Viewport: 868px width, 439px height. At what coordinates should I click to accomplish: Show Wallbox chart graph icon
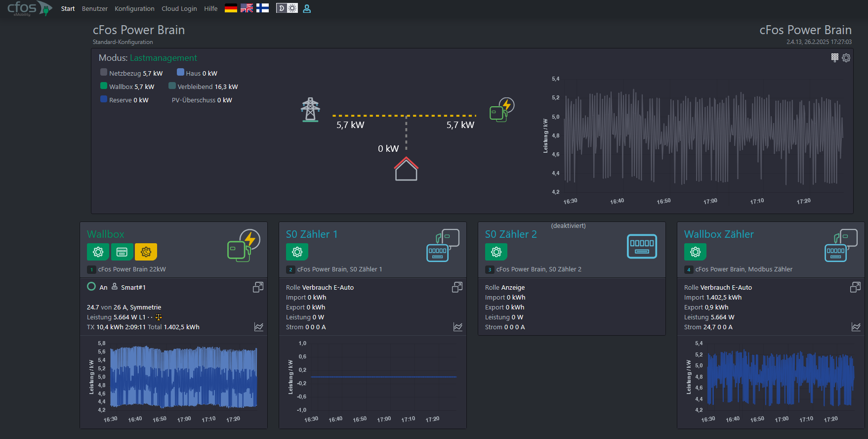[x=259, y=327]
